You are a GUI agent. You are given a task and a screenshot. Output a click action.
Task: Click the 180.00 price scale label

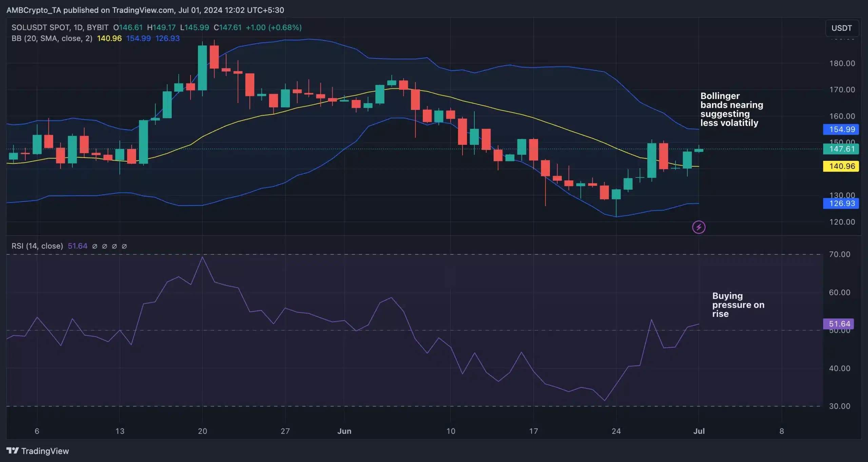(842, 63)
